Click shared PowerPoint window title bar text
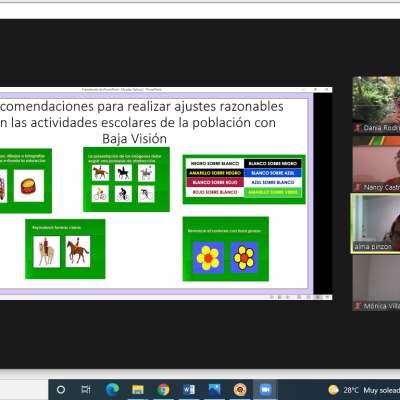The width and height of the screenshot is (400, 400). [122, 90]
